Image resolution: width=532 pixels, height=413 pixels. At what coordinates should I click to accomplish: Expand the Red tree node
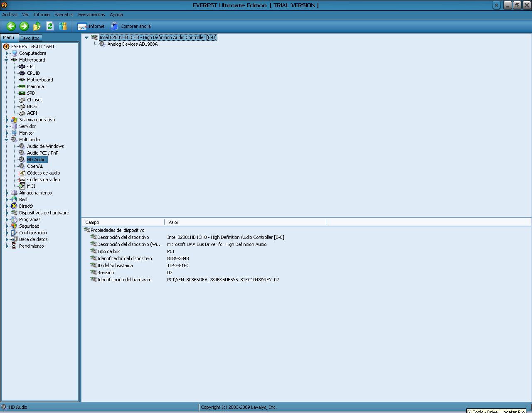[7, 199]
